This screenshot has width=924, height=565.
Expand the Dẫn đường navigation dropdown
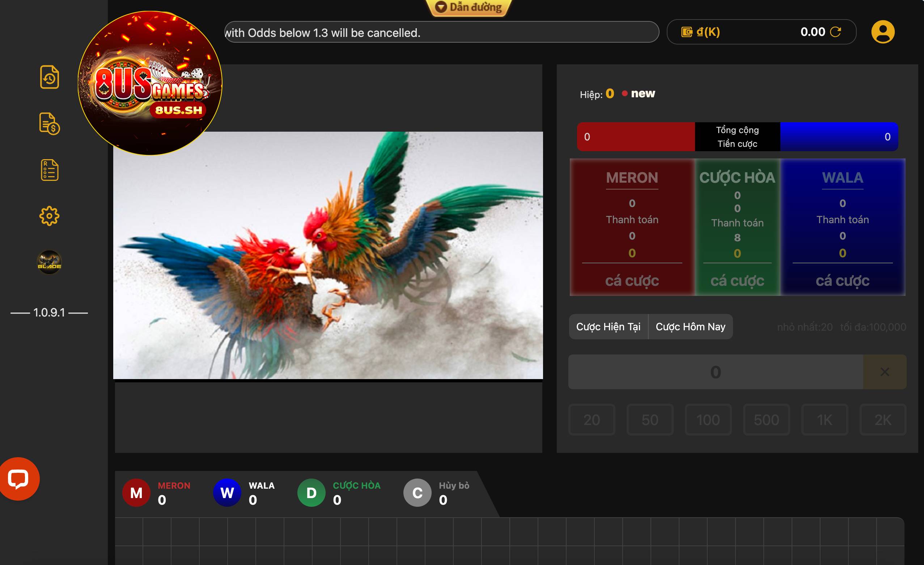pyautogui.click(x=469, y=7)
